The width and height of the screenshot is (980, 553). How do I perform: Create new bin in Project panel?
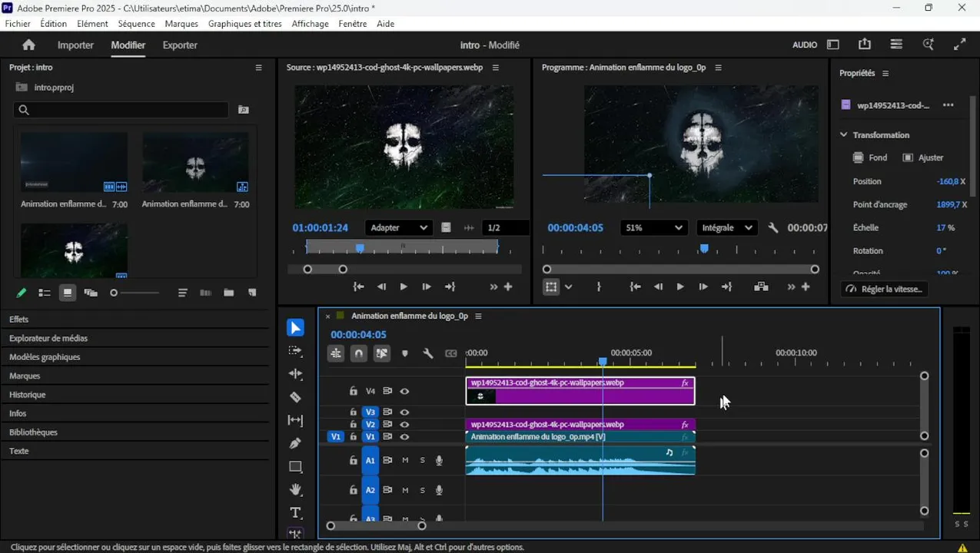tap(229, 293)
